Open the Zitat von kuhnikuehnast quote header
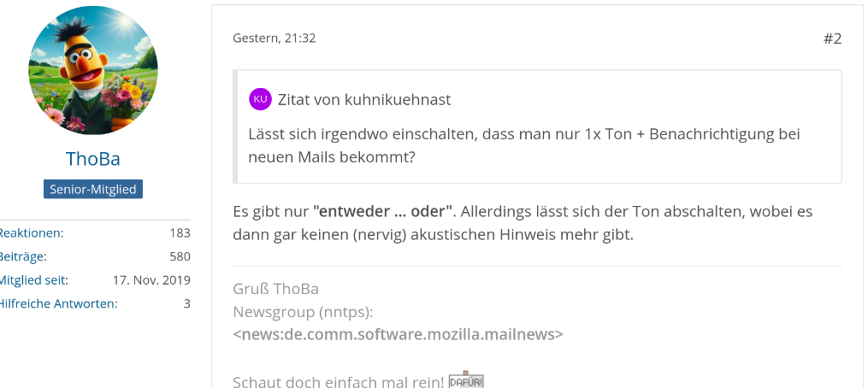Viewport: 868px width, 388px height. (364, 100)
